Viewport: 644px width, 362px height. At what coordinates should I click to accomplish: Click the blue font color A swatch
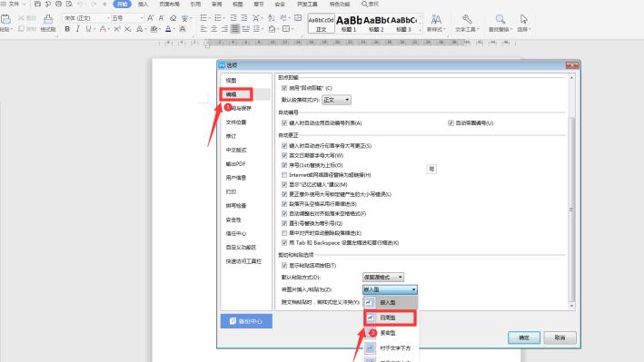pos(168,29)
